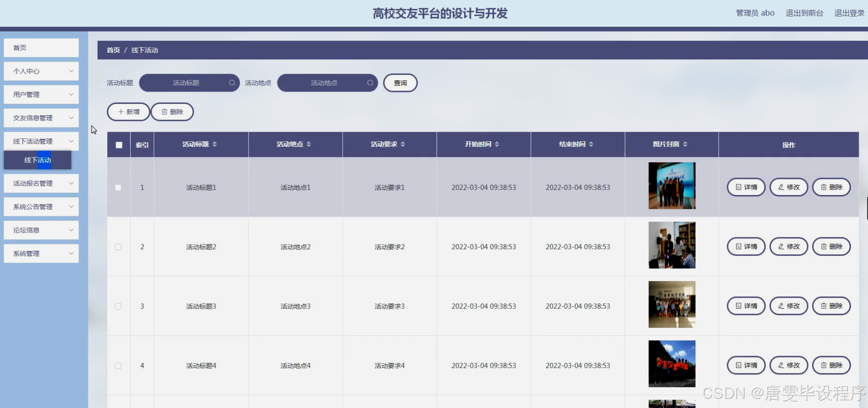
Task: Click 修改 for 活动标题3
Action: click(789, 306)
